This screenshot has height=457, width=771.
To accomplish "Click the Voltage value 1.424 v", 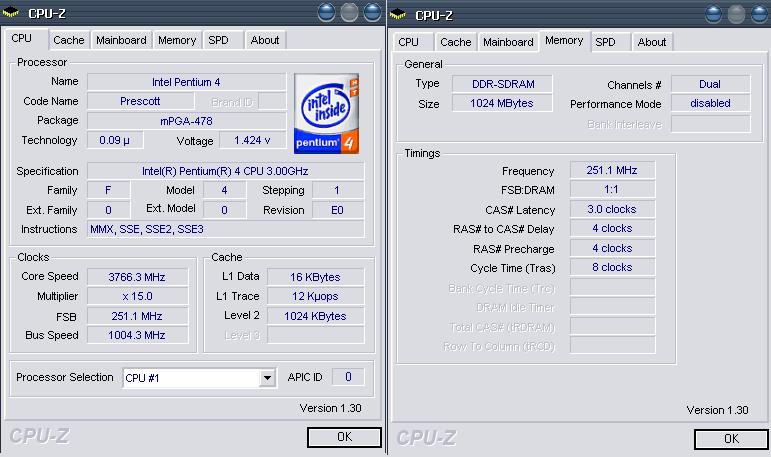I will pyautogui.click(x=252, y=140).
